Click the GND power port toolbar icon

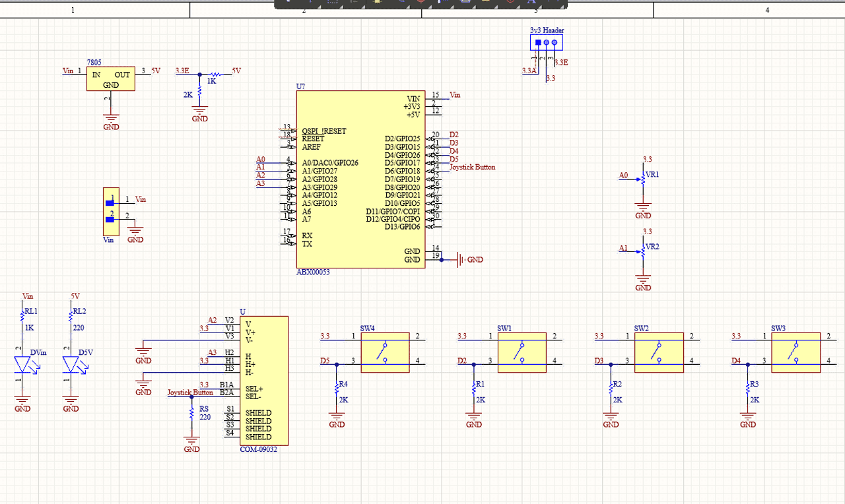click(422, 2)
